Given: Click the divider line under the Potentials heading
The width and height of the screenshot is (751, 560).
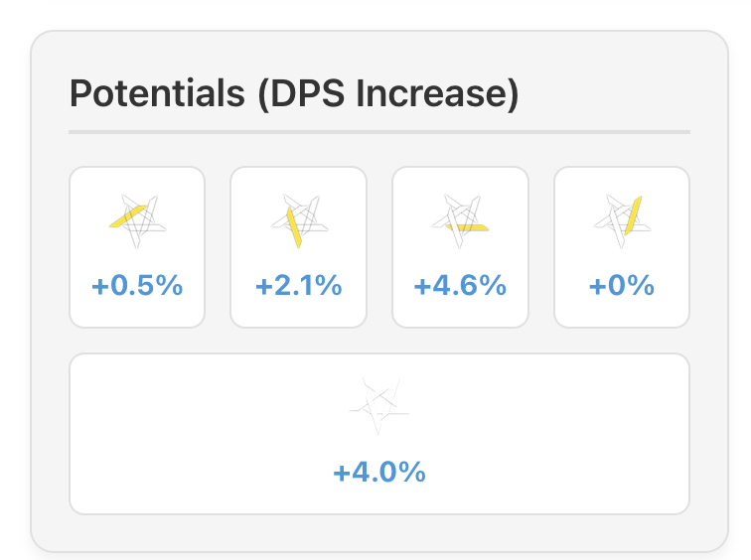Looking at the screenshot, I should click(x=379, y=131).
